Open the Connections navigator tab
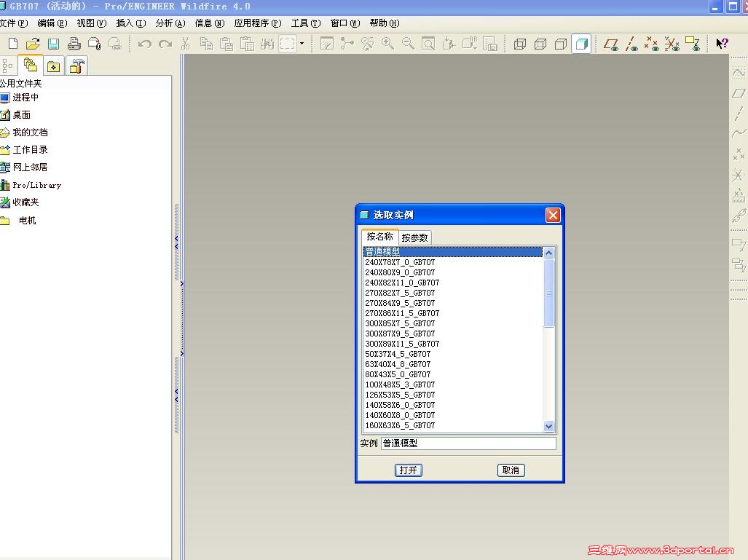This screenshot has height=560, width=748. coord(76,66)
